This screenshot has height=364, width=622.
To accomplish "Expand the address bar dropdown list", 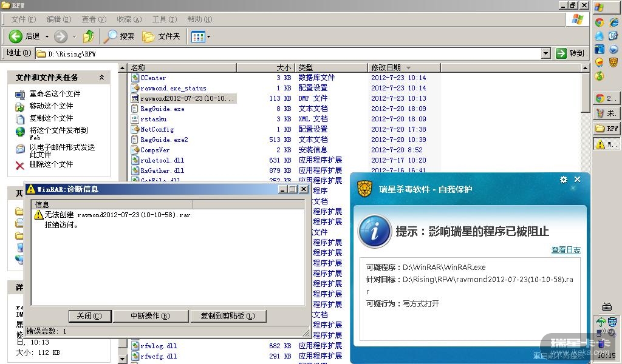I will (x=545, y=53).
